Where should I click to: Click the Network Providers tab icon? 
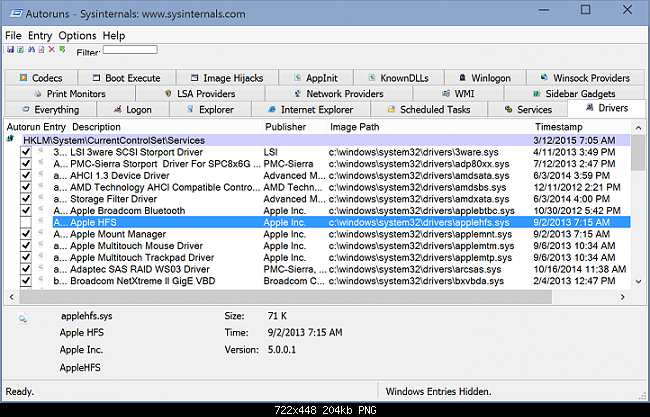click(x=297, y=93)
